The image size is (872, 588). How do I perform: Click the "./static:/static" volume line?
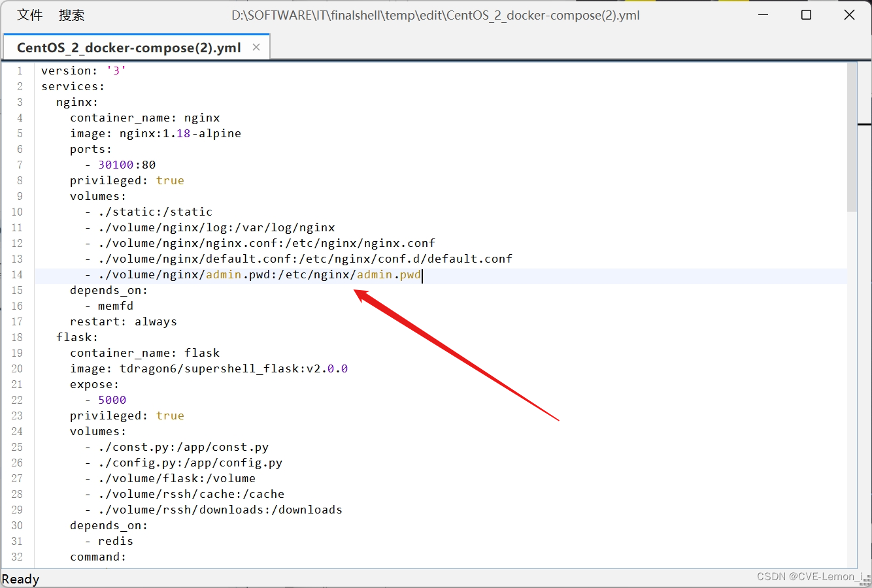(x=149, y=212)
